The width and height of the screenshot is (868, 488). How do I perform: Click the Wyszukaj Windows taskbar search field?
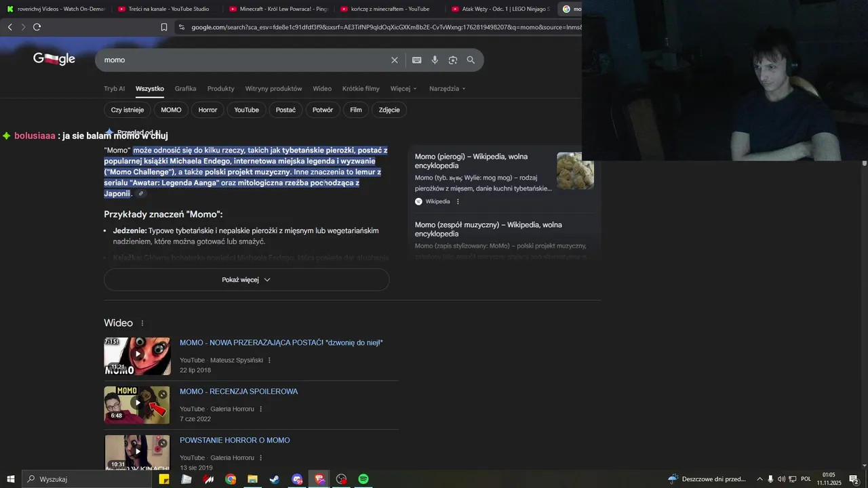pyautogui.click(x=88, y=479)
